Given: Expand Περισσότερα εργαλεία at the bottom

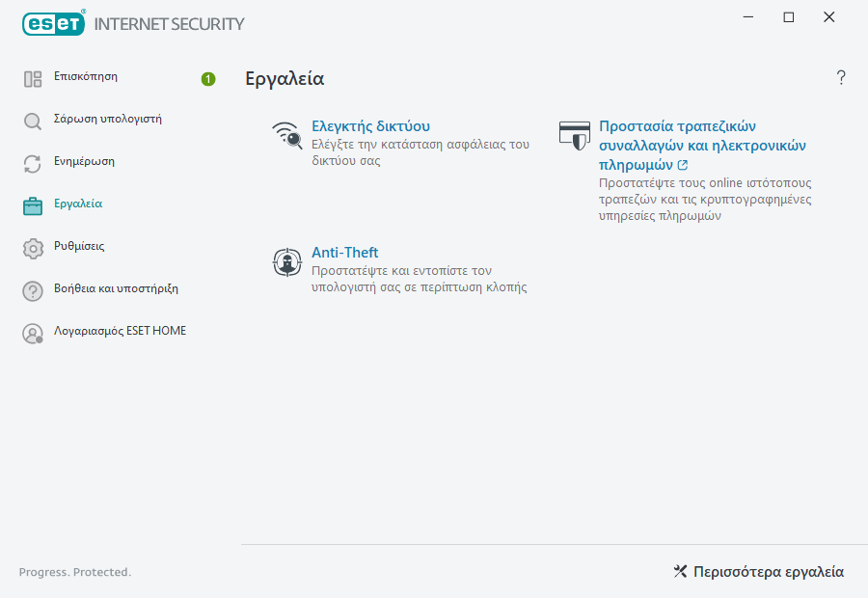Looking at the screenshot, I should click(758, 572).
